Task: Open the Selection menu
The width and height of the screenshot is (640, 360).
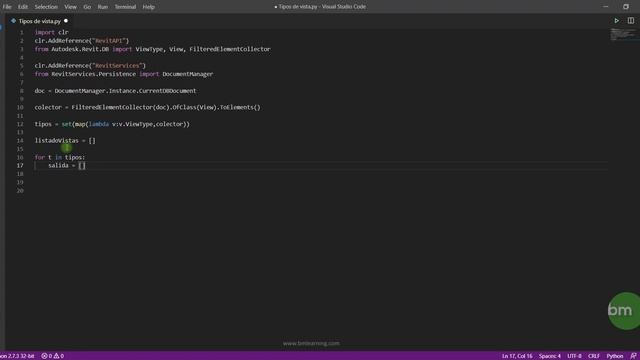Action: (46, 7)
